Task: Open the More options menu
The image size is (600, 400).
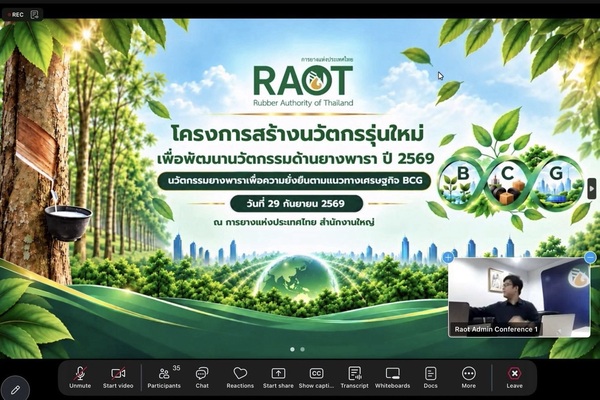Action: [468, 377]
